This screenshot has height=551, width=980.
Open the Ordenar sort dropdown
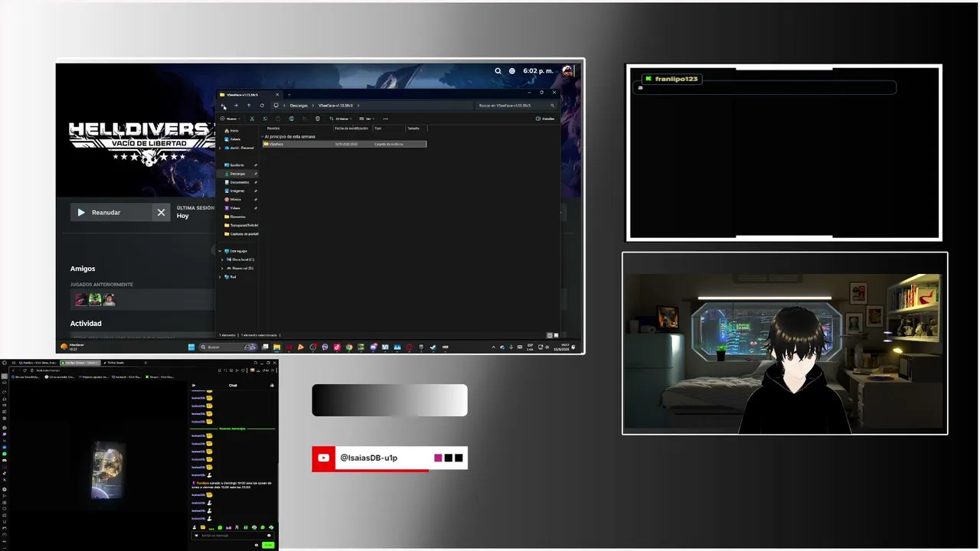click(342, 119)
